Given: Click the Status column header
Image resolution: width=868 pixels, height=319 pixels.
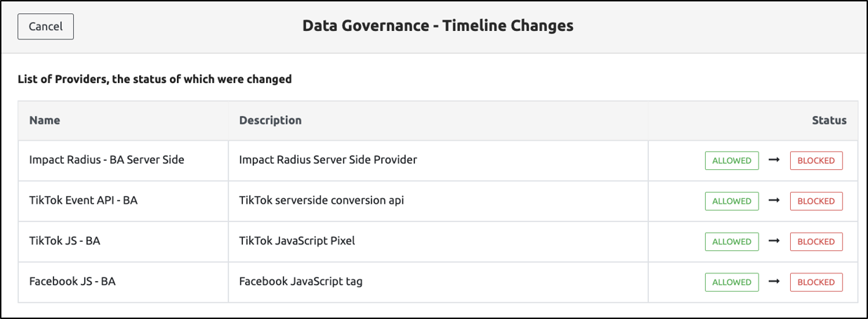Looking at the screenshot, I should pyautogui.click(x=829, y=120).
